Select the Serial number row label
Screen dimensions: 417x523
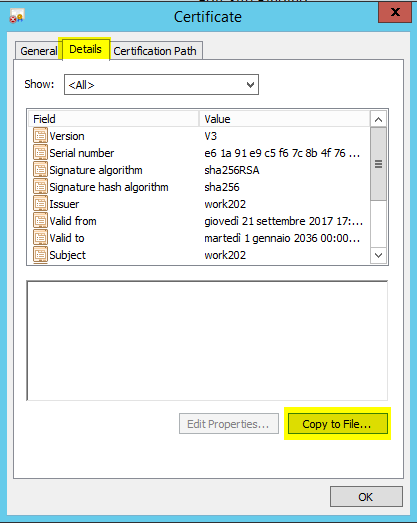pos(82,153)
